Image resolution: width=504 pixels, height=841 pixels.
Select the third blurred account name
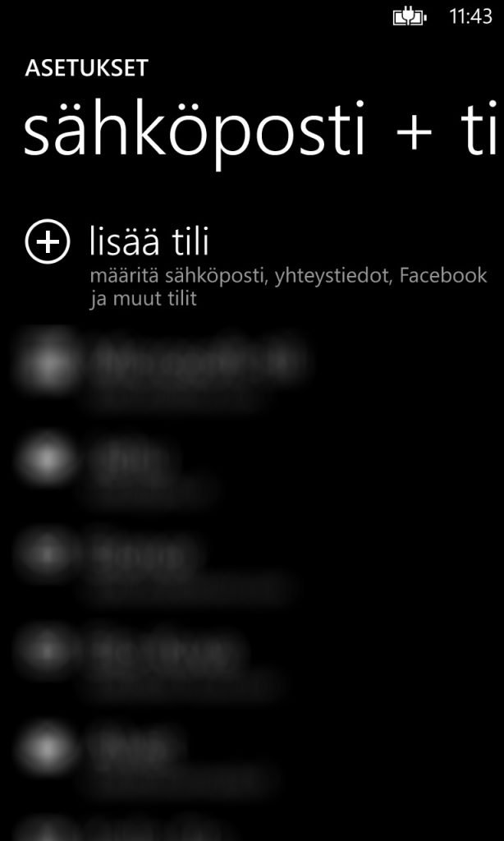(138, 554)
